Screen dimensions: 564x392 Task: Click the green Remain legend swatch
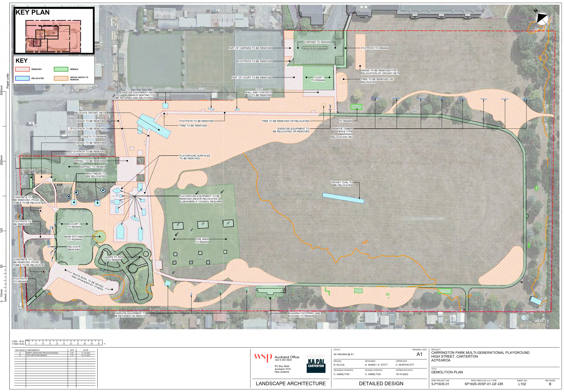pos(61,69)
